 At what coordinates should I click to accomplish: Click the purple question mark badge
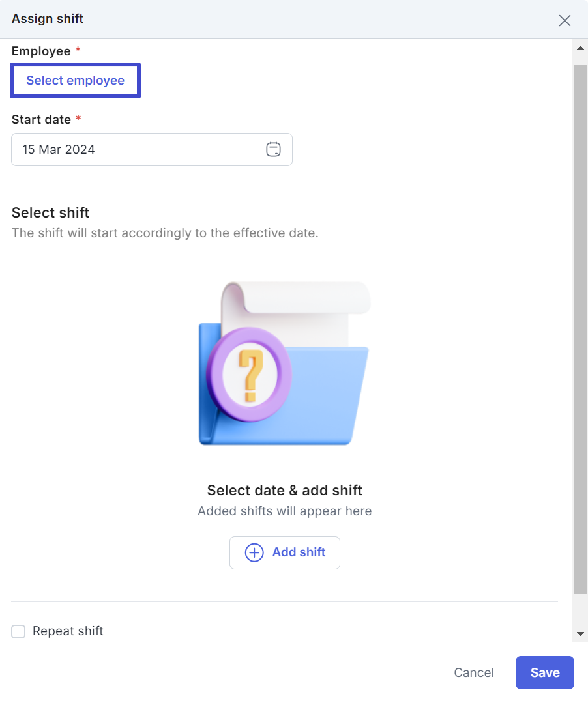click(248, 375)
